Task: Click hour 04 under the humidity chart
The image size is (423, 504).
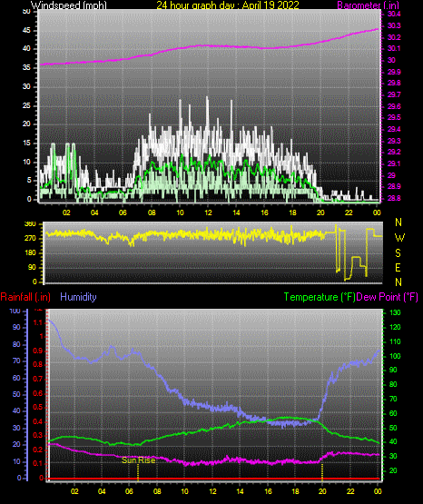Action: coord(102,491)
